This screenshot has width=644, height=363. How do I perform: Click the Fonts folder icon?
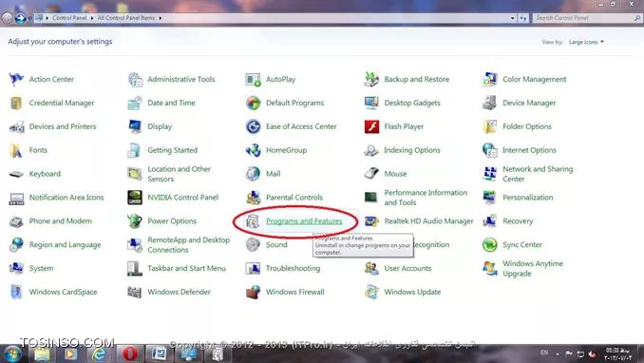point(16,150)
